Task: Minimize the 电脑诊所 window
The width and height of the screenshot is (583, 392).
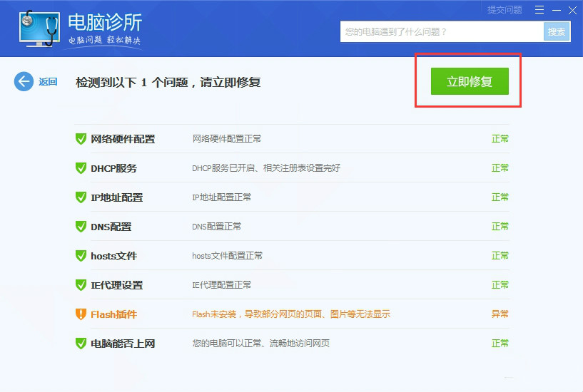Action: click(x=556, y=10)
